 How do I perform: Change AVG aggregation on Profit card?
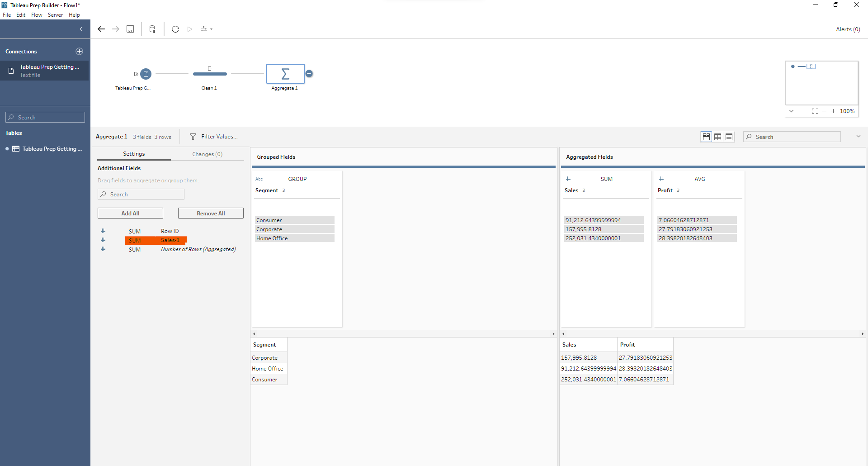tap(700, 179)
